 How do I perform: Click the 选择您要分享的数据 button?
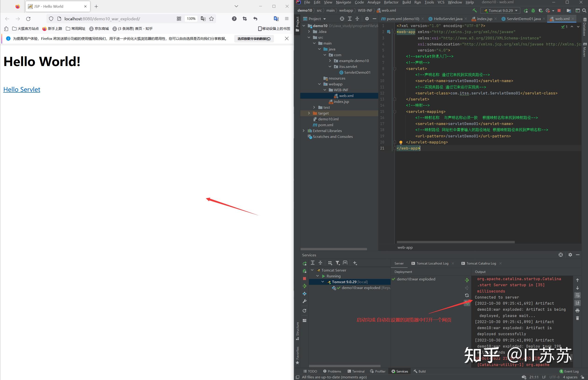pos(254,39)
